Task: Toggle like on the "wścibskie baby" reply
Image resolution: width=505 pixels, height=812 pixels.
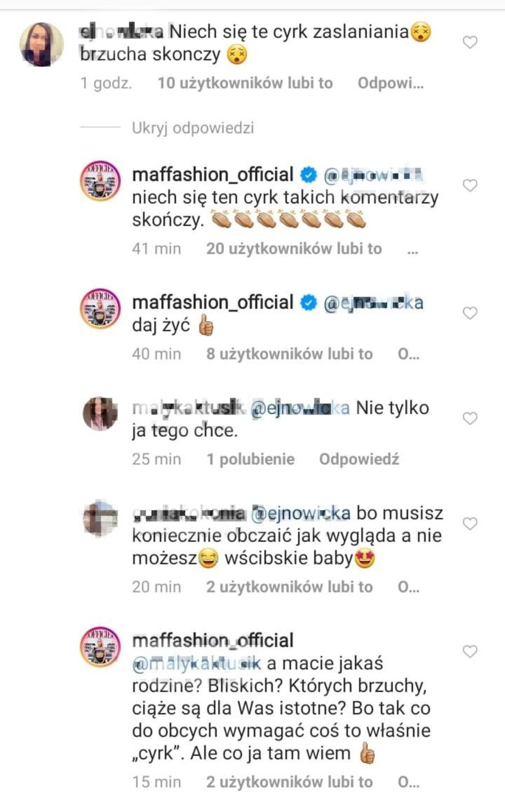Action: [469, 524]
